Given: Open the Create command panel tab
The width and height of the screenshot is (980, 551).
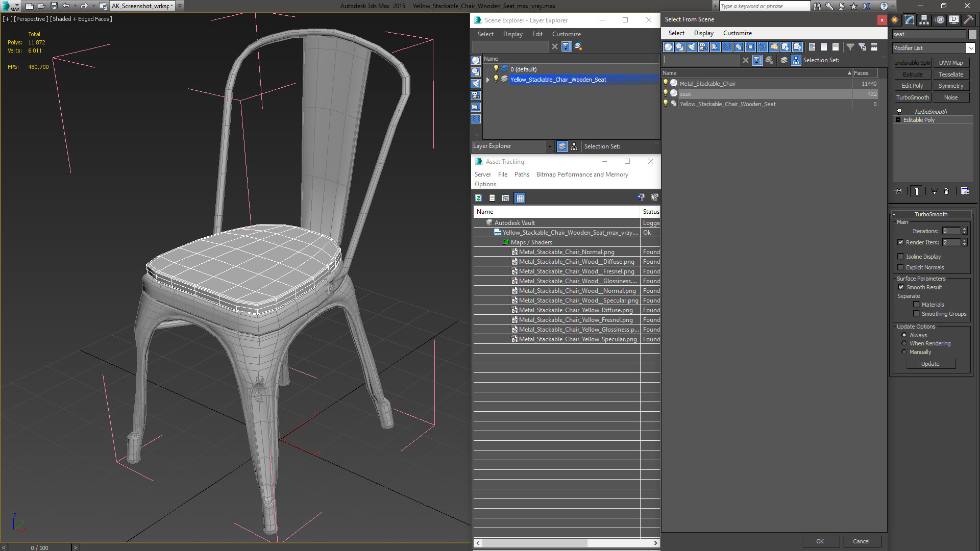Looking at the screenshot, I should (x=895, y=20).
